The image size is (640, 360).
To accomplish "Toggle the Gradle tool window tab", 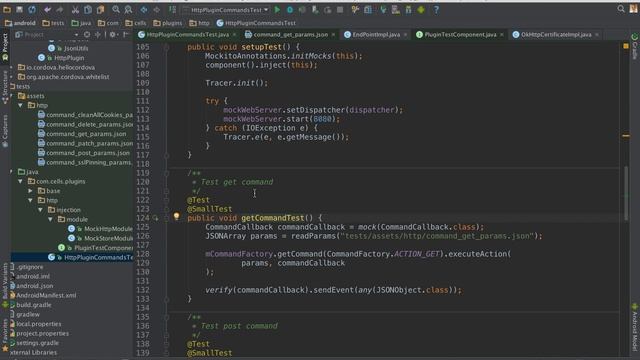I will point(635,46).
